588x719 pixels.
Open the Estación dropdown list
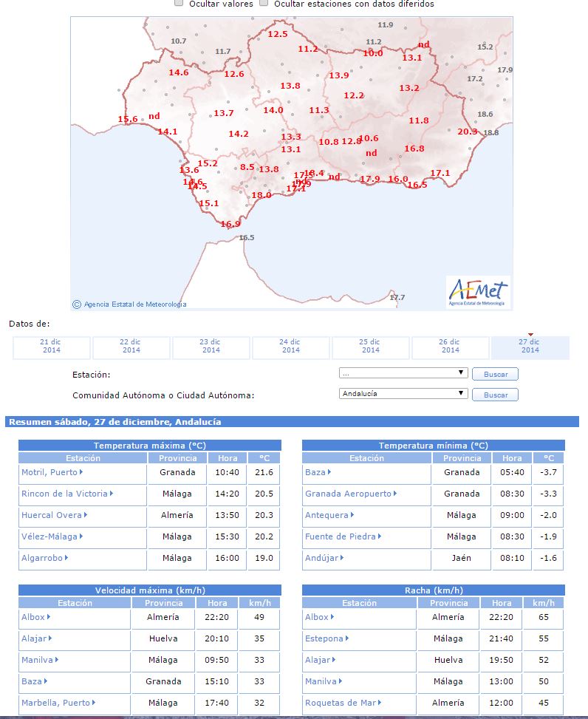(403, 373)
